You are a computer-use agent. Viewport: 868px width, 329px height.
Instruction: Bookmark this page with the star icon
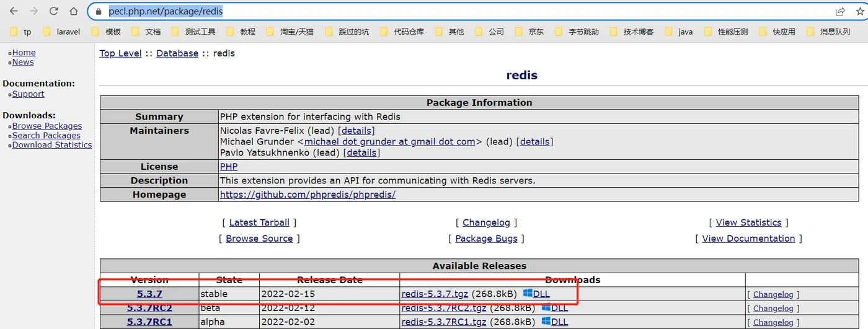click(x=861, y=11)
